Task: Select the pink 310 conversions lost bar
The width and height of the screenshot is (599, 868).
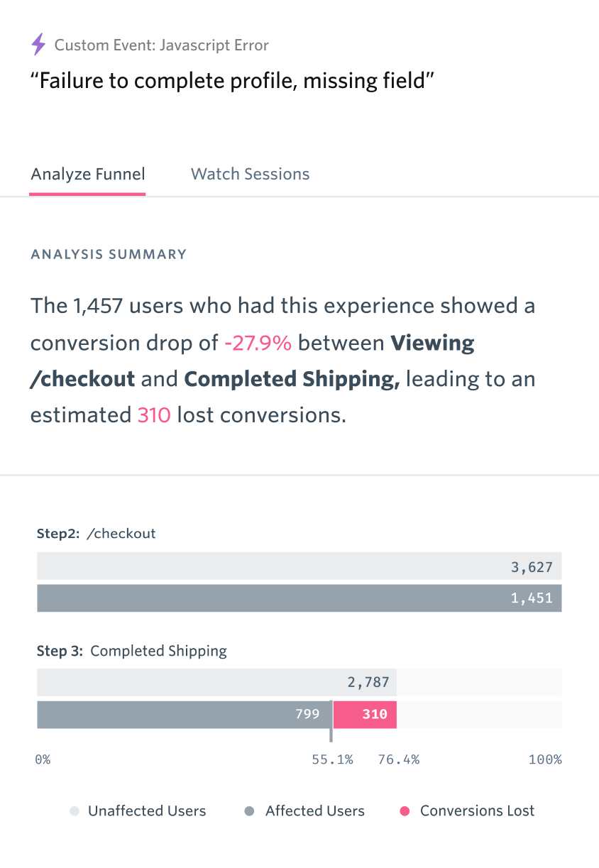Action: point(364,715)
